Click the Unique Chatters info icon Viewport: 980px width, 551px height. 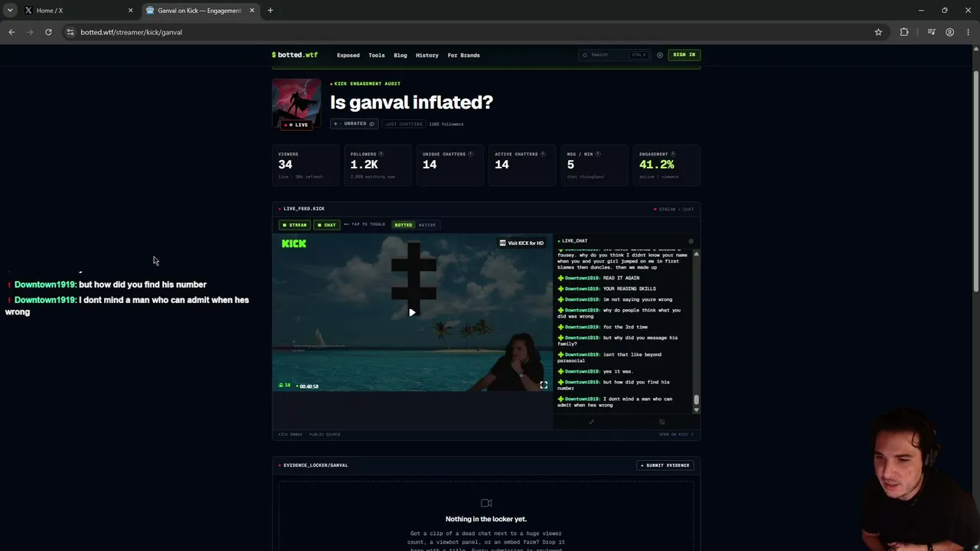tap(471, 154)
